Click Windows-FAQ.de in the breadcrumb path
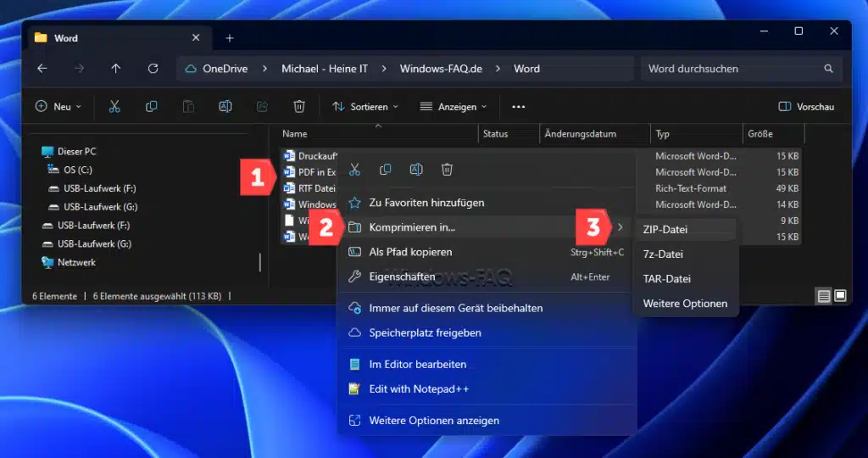 (x=441, y=69)
